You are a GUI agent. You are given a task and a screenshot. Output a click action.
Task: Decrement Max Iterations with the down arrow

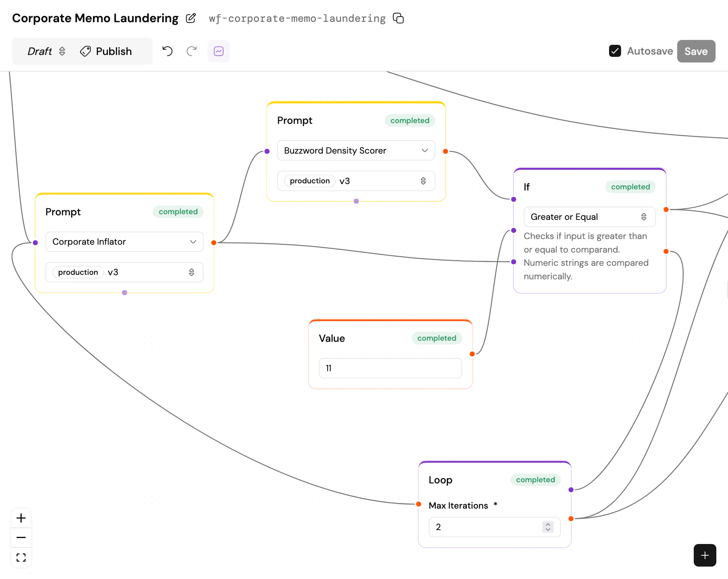(x=548, y=530)
